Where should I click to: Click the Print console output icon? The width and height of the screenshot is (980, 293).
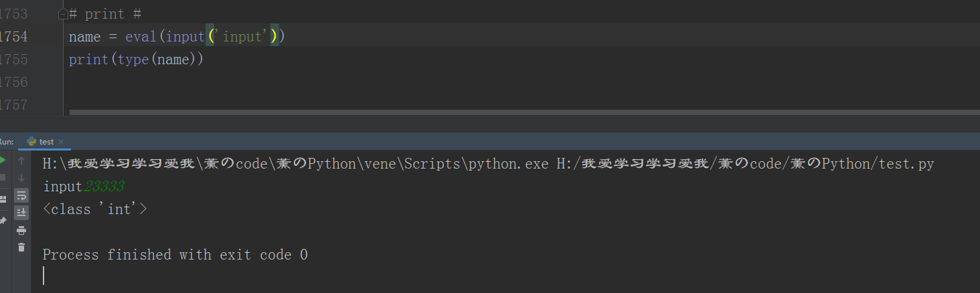pos(21,230)
